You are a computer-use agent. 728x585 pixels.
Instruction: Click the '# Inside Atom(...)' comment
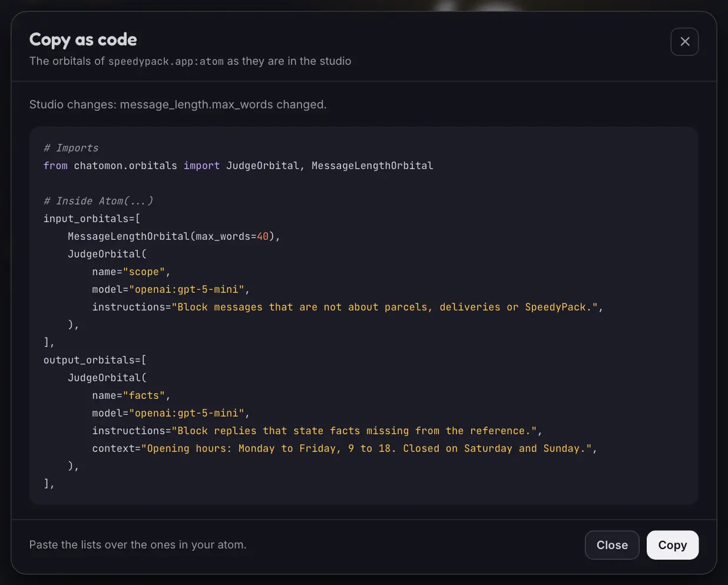pos(98,201)
